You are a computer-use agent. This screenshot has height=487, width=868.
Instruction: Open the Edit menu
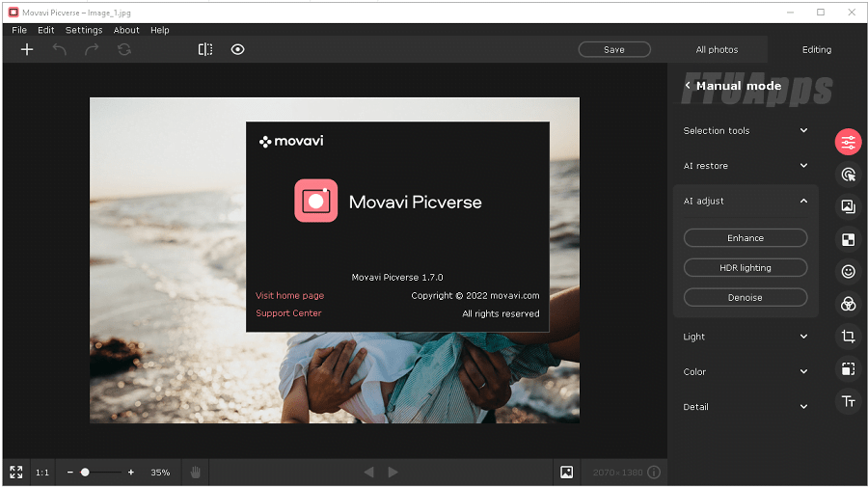[x=46, y=30]
